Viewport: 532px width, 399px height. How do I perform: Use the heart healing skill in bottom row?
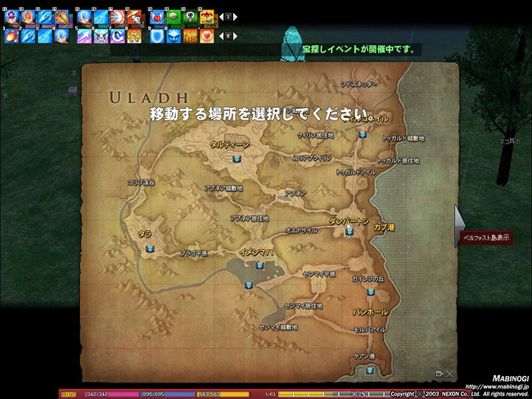point(206,36)
